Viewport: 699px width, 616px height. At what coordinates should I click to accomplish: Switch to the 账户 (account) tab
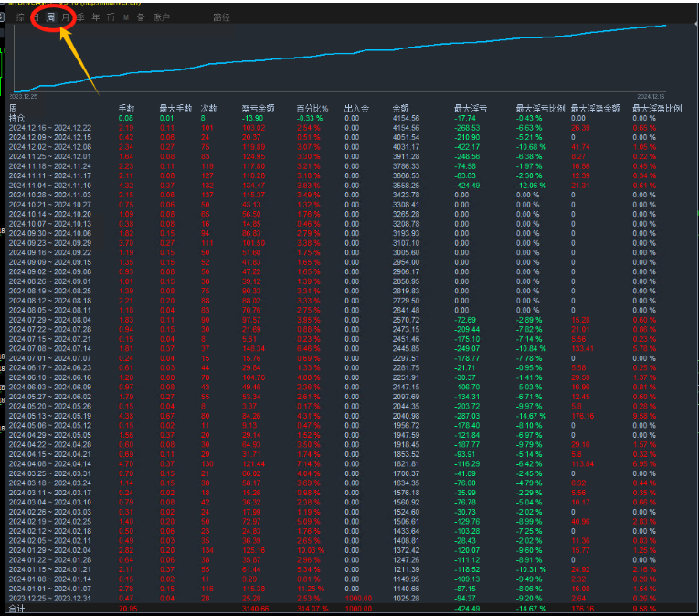pos(161,17)
